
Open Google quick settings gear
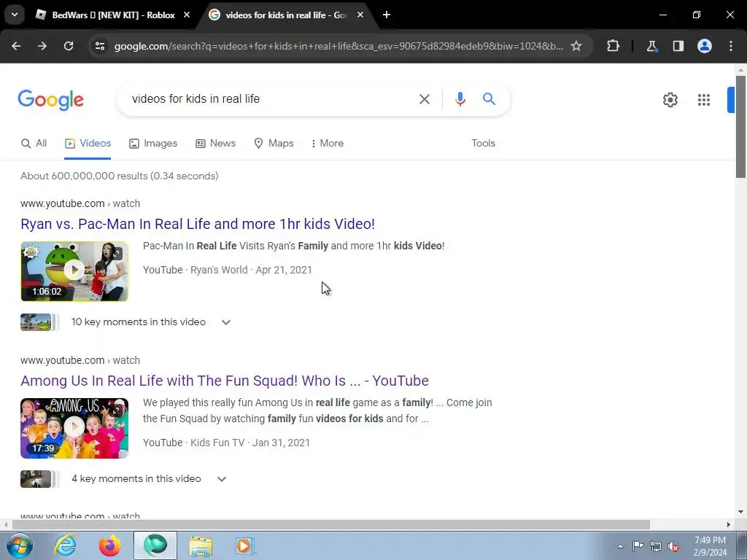(670, 100)
